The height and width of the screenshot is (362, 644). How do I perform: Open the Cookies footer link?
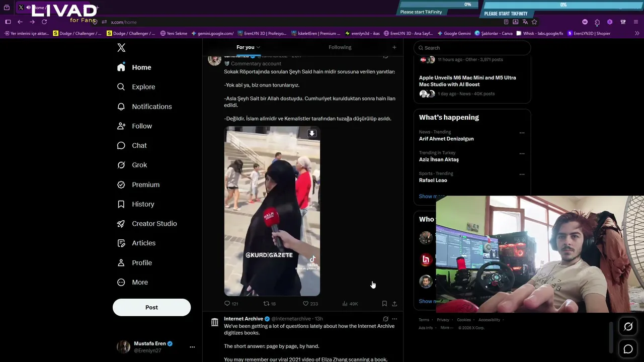tap(464, 320)
